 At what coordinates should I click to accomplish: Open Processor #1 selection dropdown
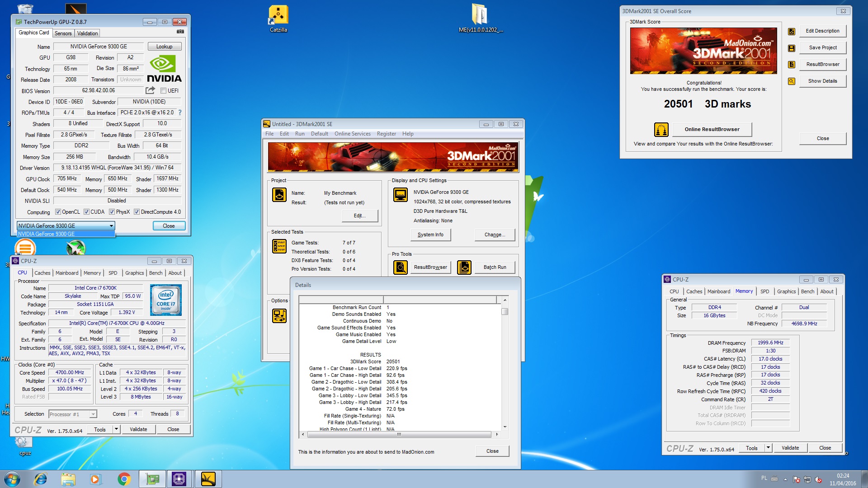coord(72,414)
